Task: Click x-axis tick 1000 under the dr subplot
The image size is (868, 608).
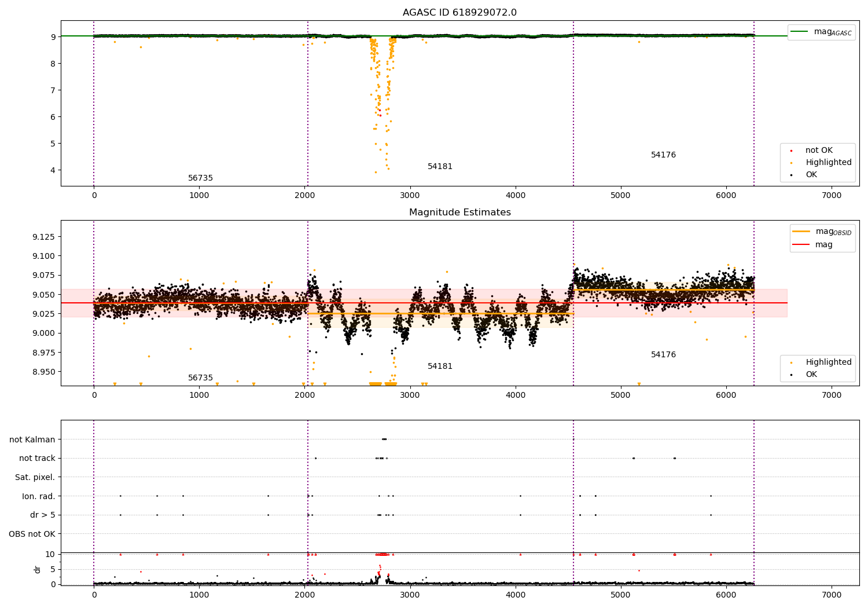Action: click(199, 595)
